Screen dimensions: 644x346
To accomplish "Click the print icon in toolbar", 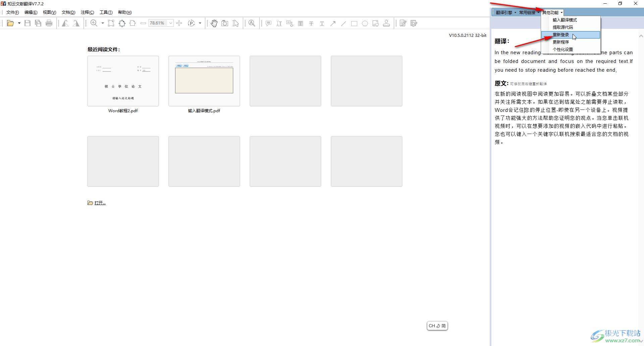I will (x=49, y=23).
